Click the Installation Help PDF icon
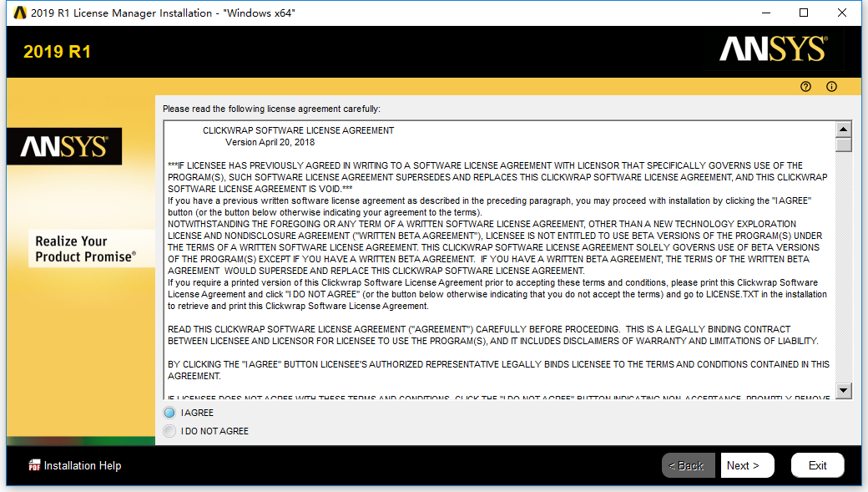 [x=34, y=465]
